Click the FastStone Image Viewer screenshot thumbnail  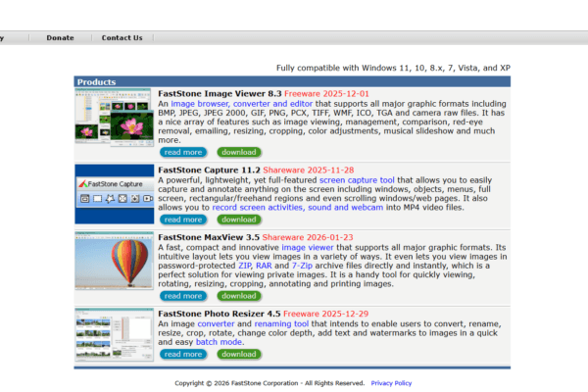(x=115, y=118)
